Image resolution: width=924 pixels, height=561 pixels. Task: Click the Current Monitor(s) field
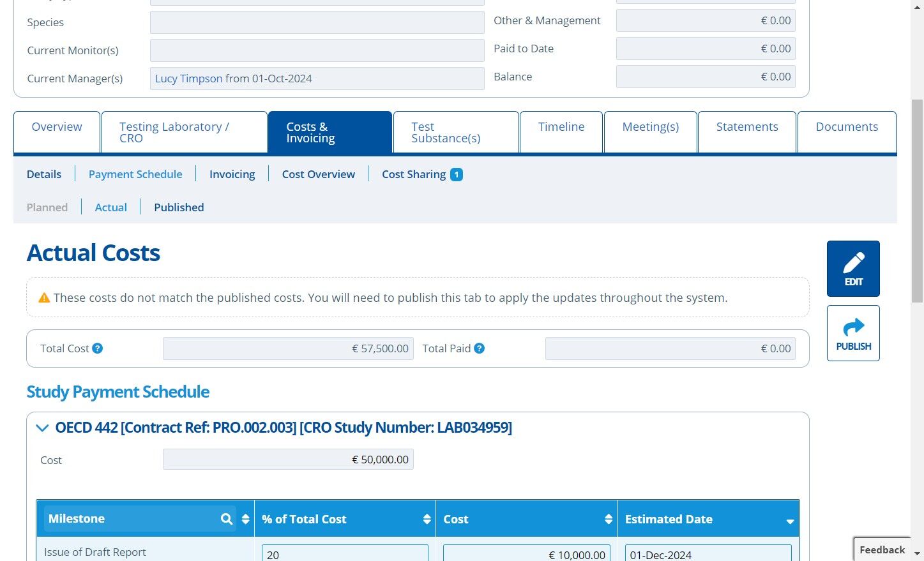(317, 50)
